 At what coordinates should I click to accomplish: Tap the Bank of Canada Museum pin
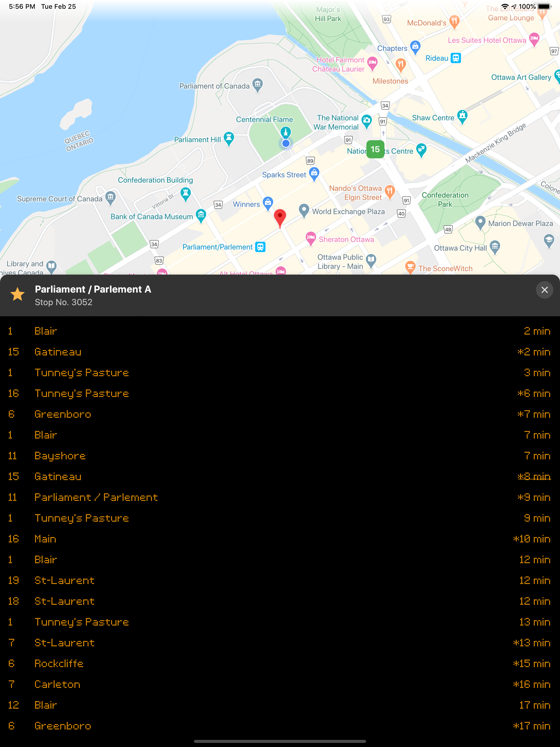201,216
